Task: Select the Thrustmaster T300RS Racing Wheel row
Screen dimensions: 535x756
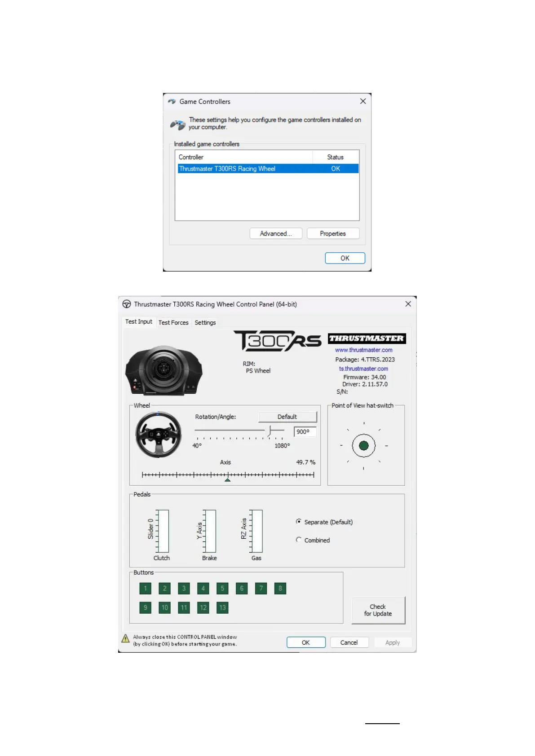Action: click(268, 168)
